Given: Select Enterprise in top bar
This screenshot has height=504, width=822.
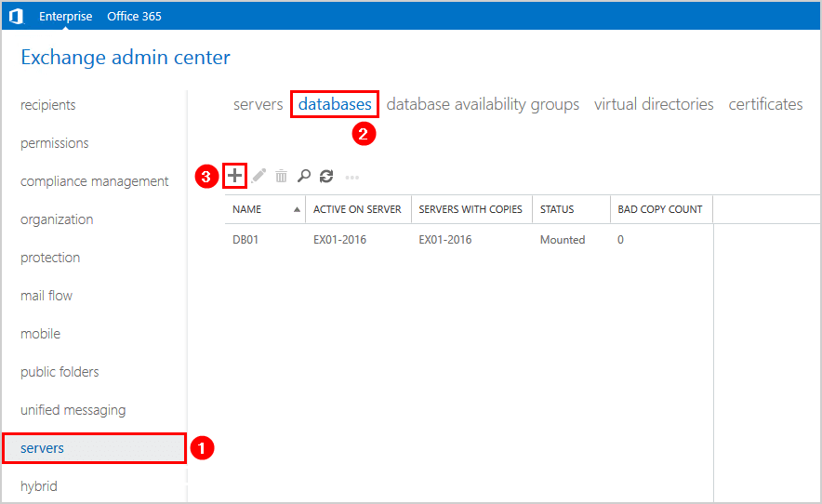Looking at the screenshot, I should click(65, 16).
